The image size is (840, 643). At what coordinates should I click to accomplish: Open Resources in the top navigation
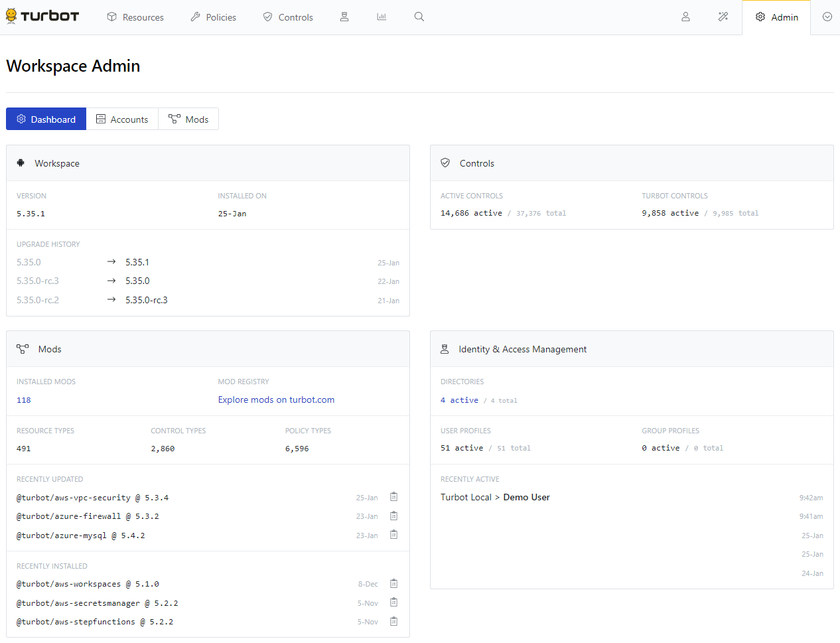(135, 17)
